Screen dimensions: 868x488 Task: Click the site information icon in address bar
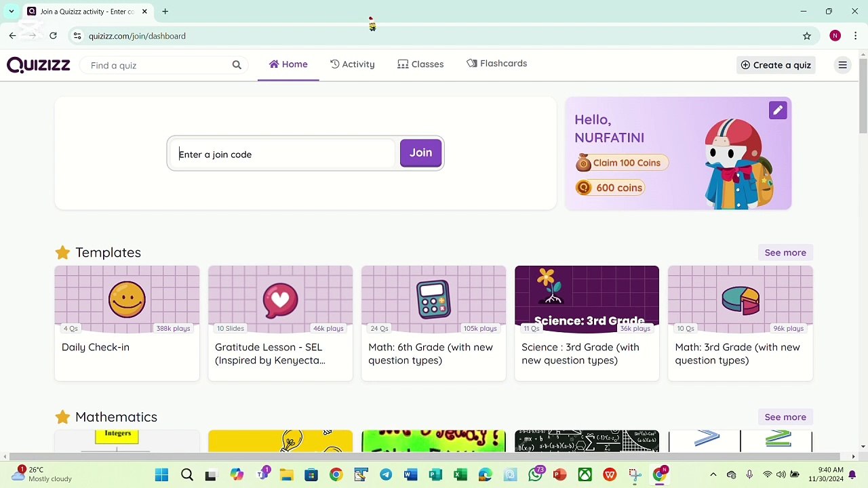point(77,36)
